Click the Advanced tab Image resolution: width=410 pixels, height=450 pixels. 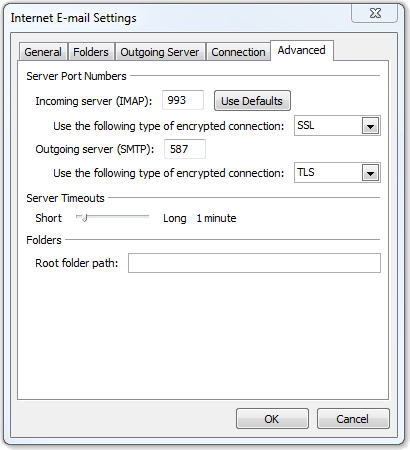point(302,50)
